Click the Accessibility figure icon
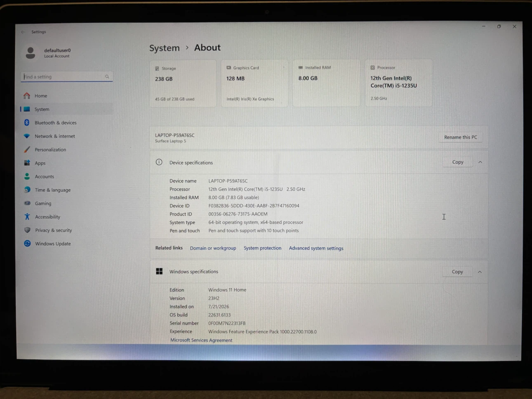The image size is (532, 399). [27, 216]
